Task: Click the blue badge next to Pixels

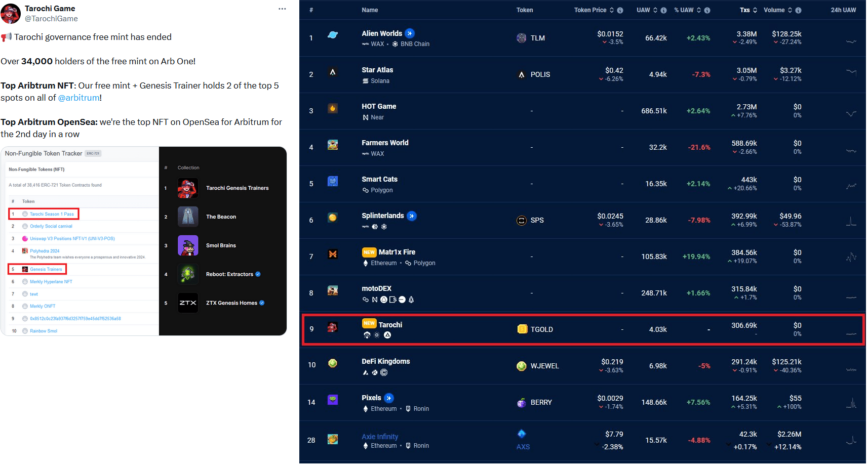Action: (x=389, y=398)
